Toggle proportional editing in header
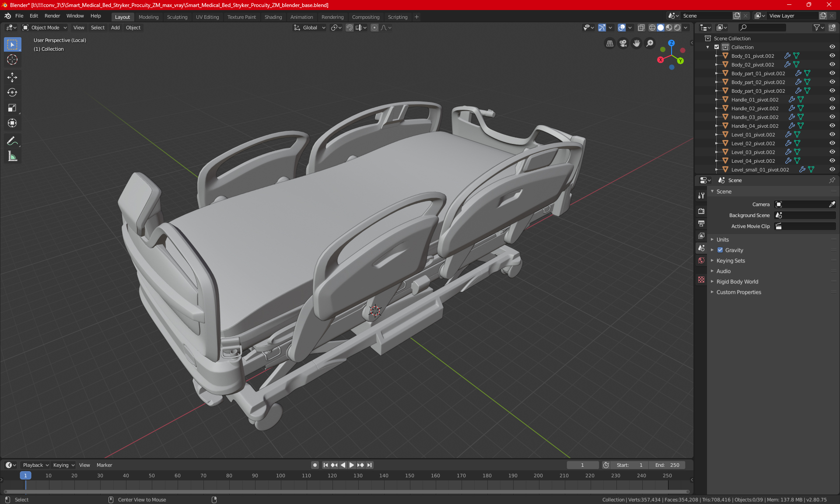The height and width of the screenshot is (504, 840). click(374, 28)
